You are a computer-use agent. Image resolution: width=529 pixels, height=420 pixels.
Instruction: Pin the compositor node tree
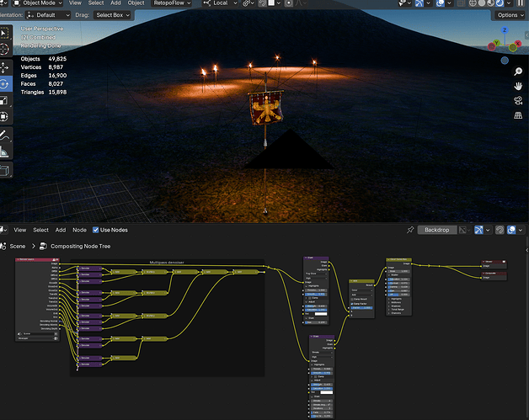(x=410, y=230)
